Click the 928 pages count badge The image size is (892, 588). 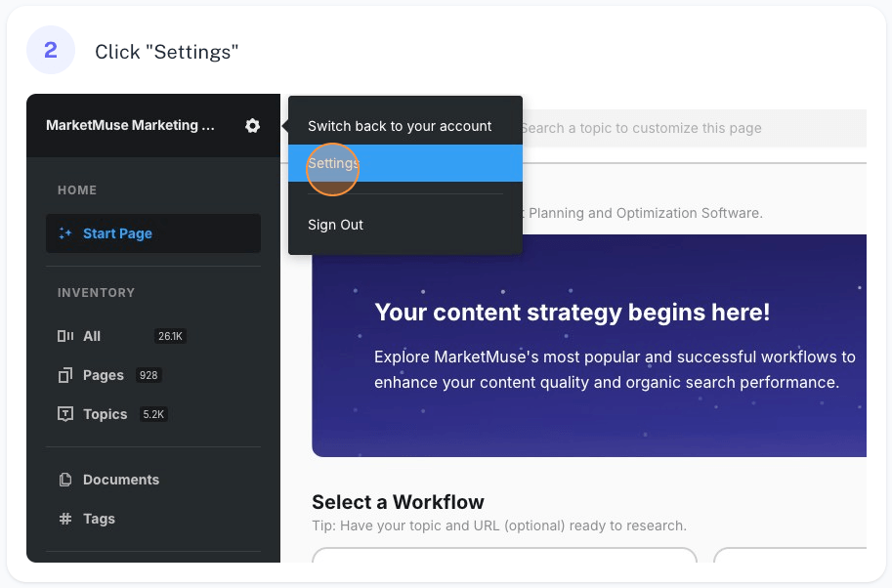coord(149,375)
